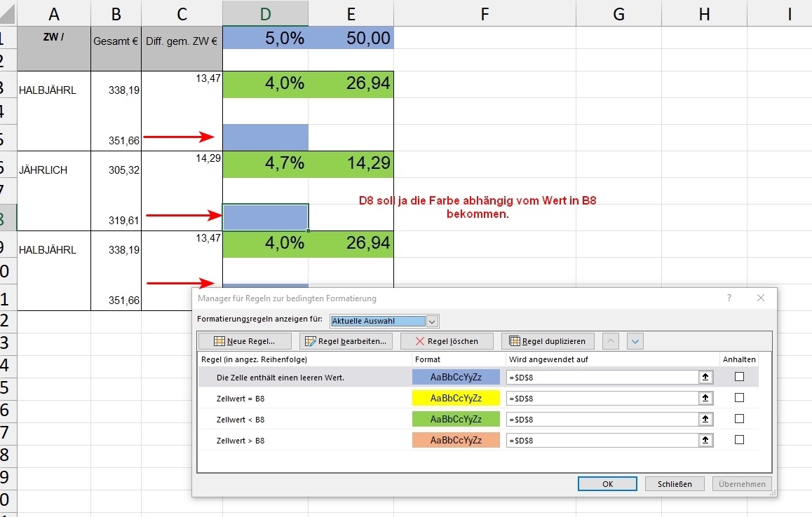The height and width of the screenshot is (517, 812).
Task: Click Regel duplizieren button
Action: (x=548, y=341)
